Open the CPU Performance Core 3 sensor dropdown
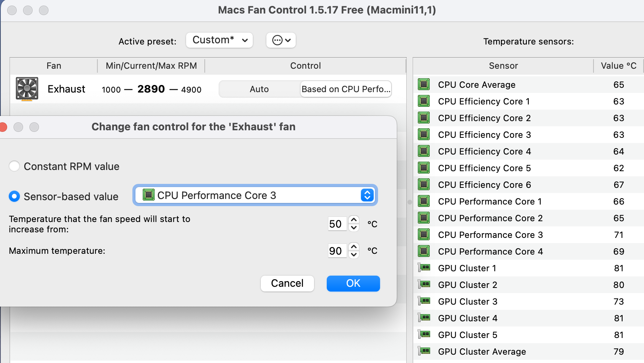 (x=255, y=195)
